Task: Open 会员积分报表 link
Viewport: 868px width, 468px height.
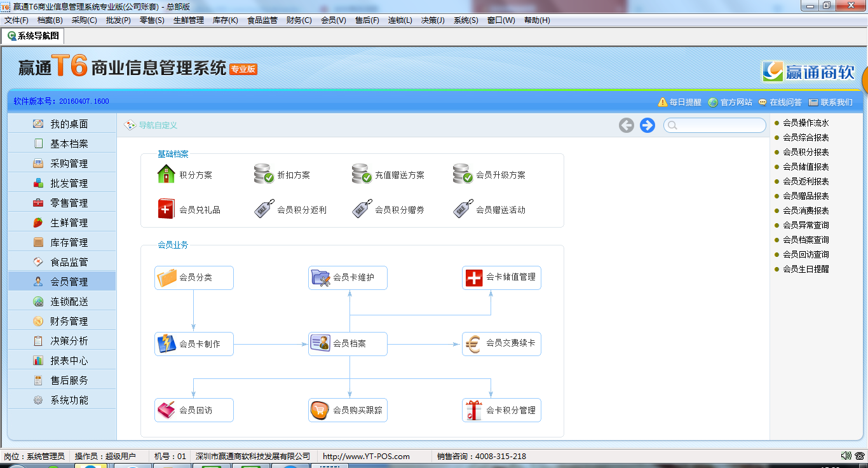Action: coord(806,152)
